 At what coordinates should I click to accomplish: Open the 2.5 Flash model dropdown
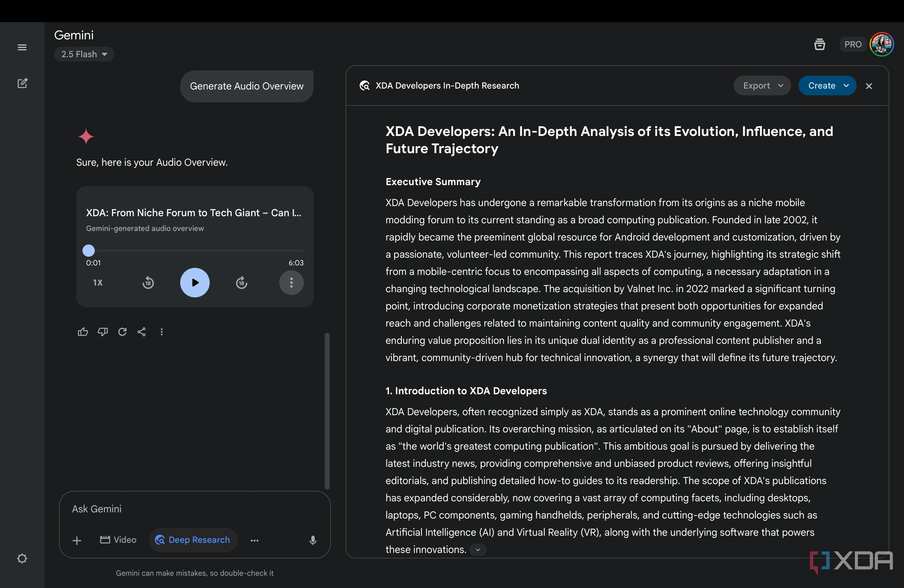[x=84, y=54]
